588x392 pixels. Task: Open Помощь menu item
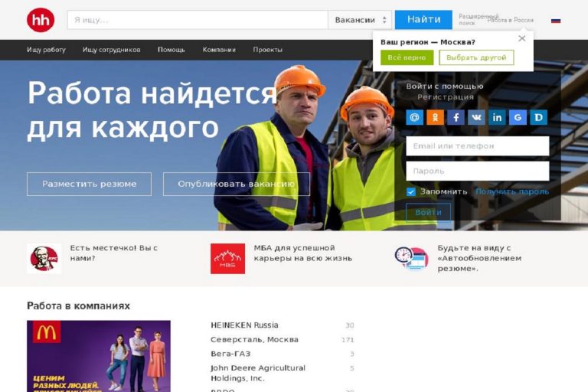[171, 50]
